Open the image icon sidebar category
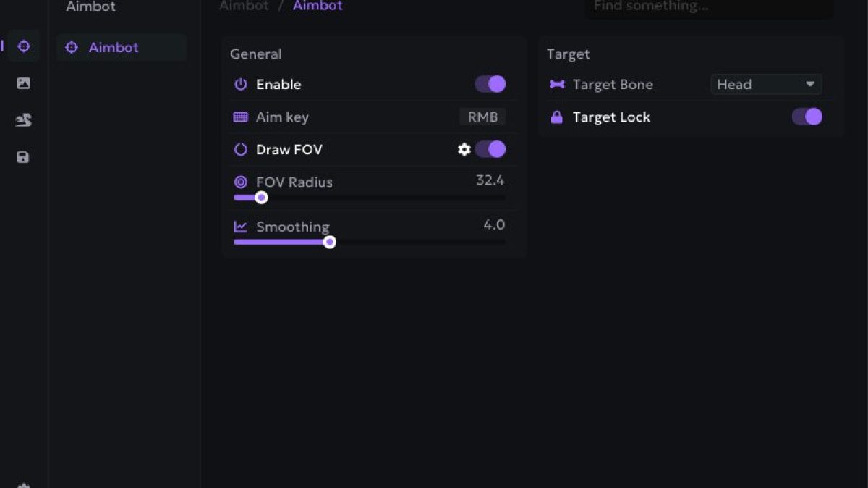The height and width of the screenshot is (488, 868). [24, 83]
